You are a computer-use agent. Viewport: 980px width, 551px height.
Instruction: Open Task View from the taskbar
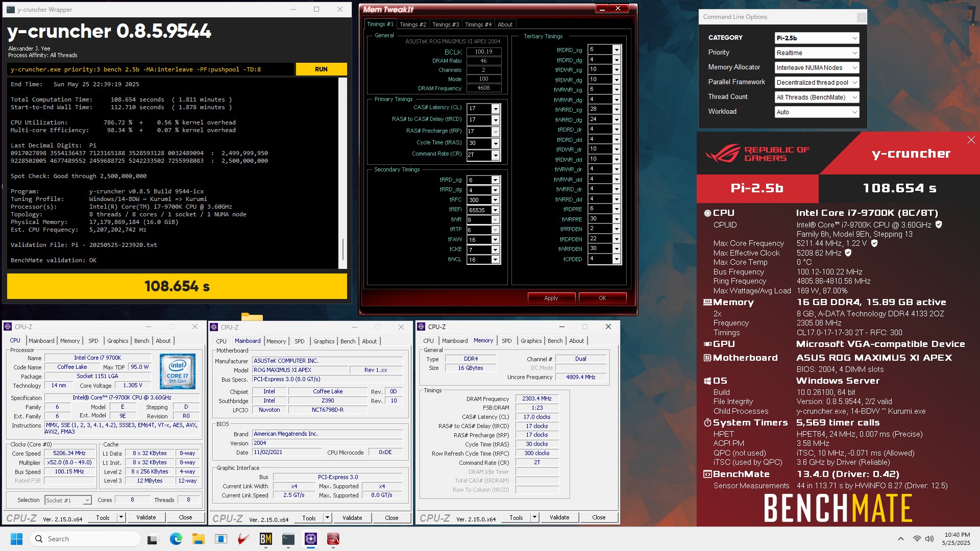pos(153,539)
